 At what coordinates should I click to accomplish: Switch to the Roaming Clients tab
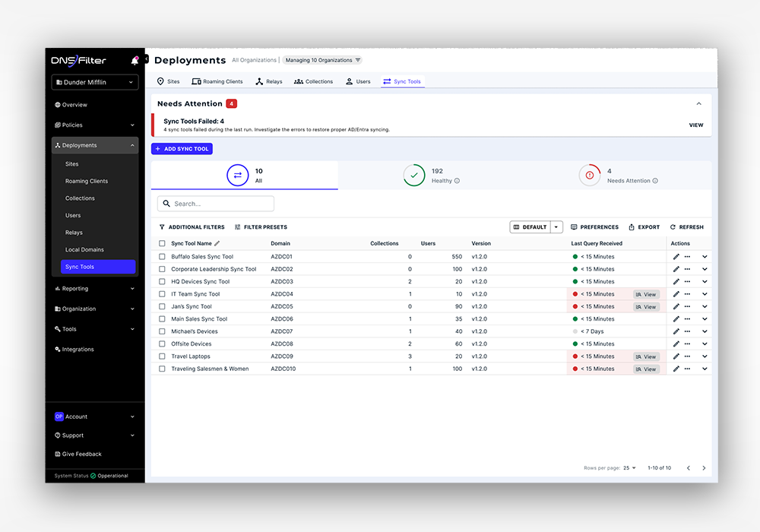pos(217,81)
